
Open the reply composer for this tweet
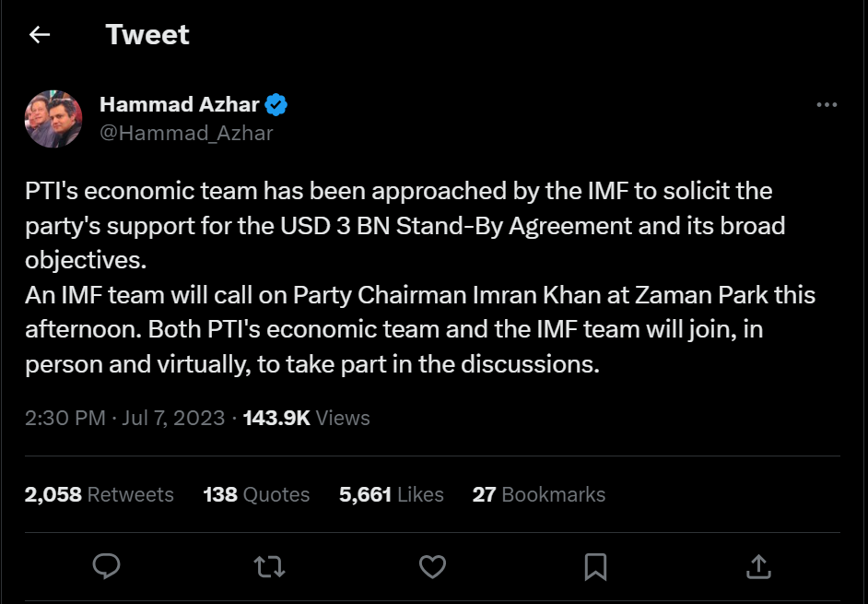106,566
